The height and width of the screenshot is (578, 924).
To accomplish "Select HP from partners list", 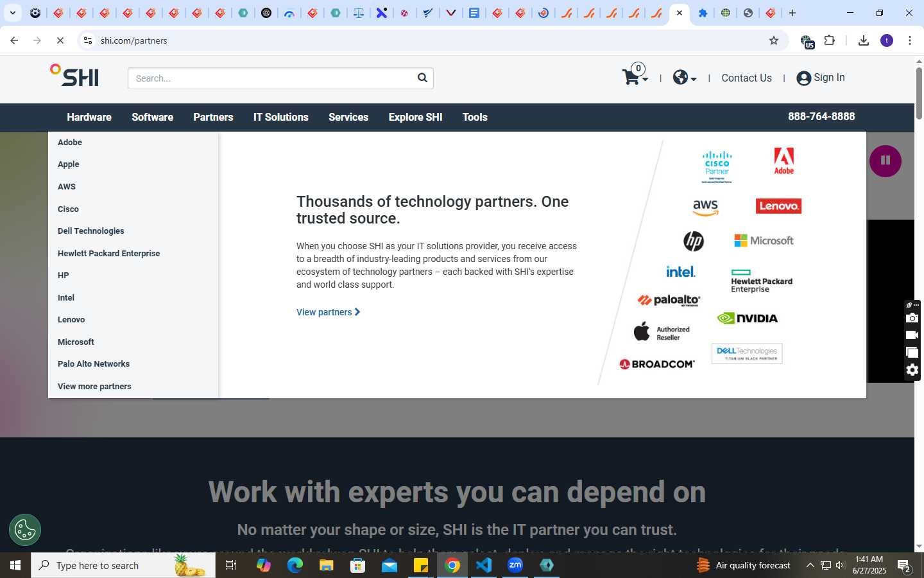I will [x=63, y=276].
